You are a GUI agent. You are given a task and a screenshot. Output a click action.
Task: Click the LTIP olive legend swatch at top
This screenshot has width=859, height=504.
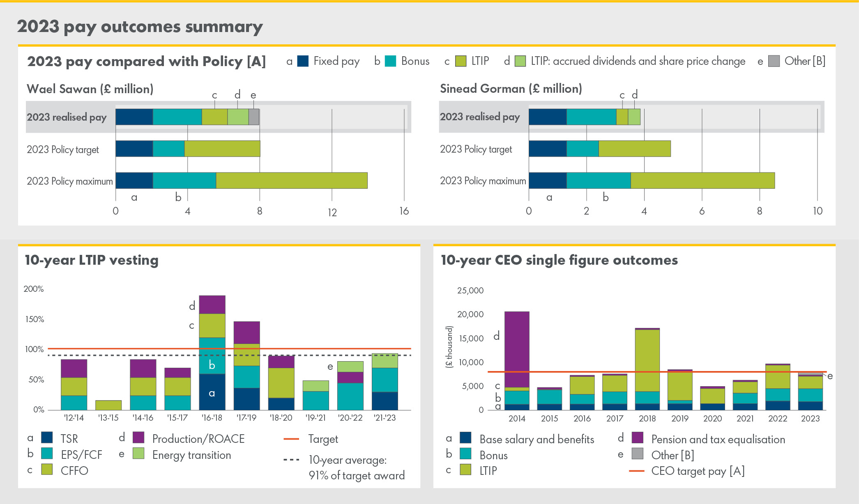[x=461, y=61]
